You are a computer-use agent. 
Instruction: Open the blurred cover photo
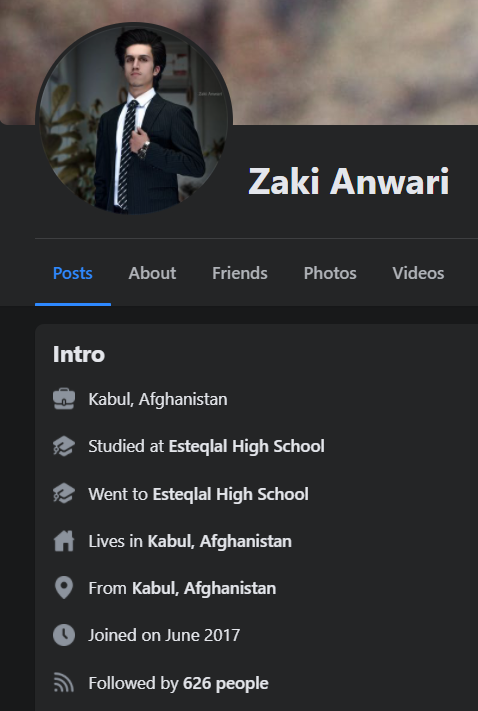(354, 59)
